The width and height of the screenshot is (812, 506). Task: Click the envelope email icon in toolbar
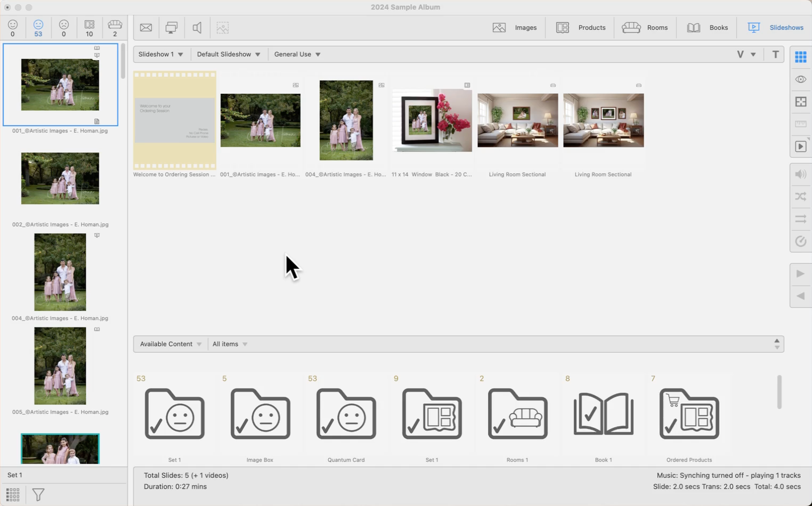(146, 28)
